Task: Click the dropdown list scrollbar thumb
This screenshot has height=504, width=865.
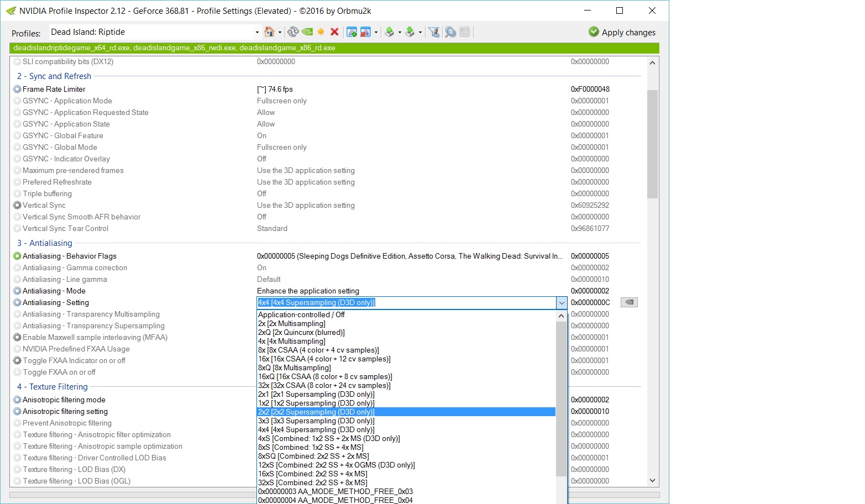Action: pos(561,398)
